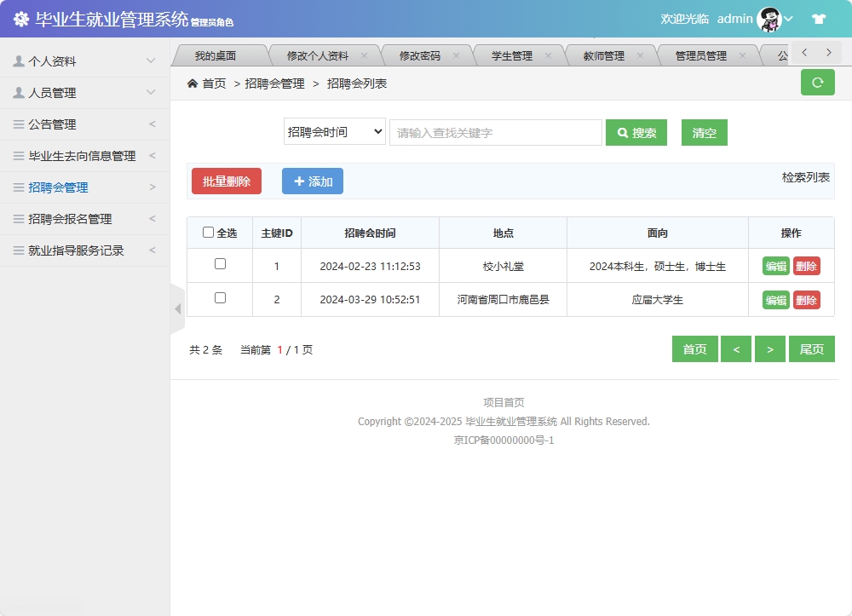
Task: Switch to the 学生管理 tab
Action: [515, 54]
